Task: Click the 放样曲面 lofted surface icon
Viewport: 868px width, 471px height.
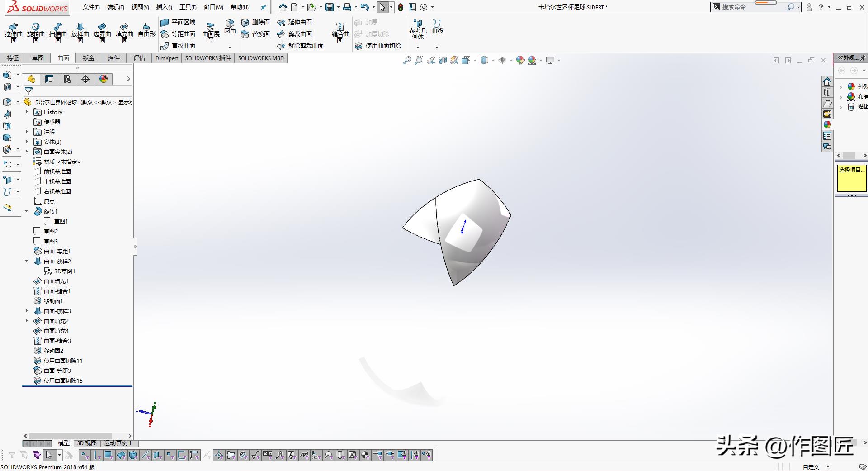Action: [80, 32]
